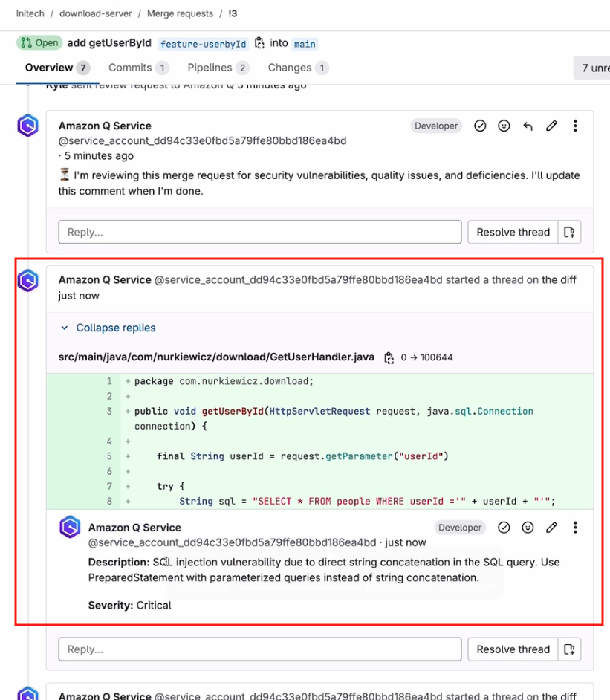Screen dimensions: 610x700
Task: Click the second Reply input field
Action: pyautogui.click(x=260, y=649)
